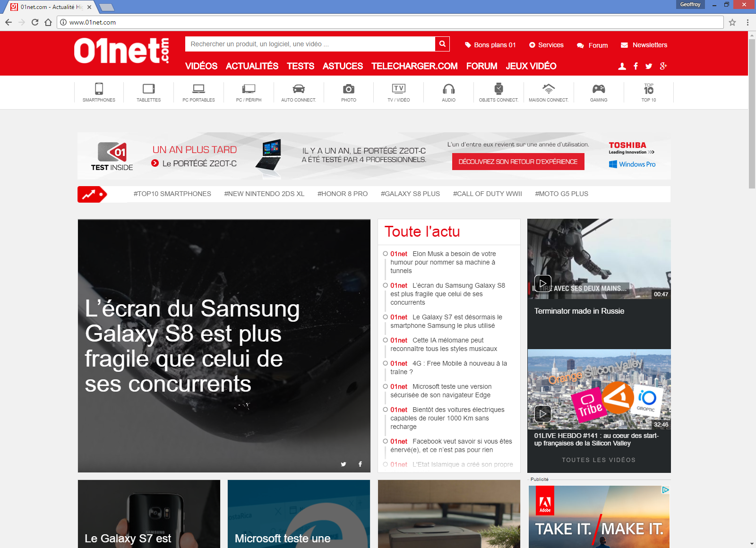
Task: Open the Twitter icon in header
Action: (x=649, y=67)
